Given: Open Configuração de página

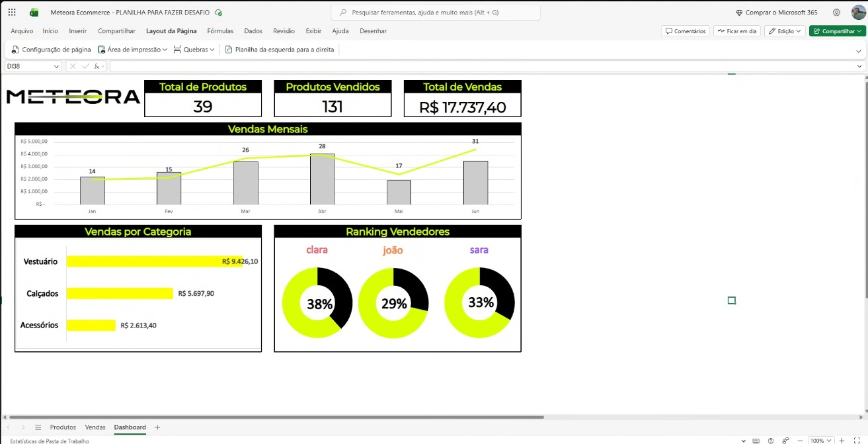Looking at the screenshot, I should 51,50.
